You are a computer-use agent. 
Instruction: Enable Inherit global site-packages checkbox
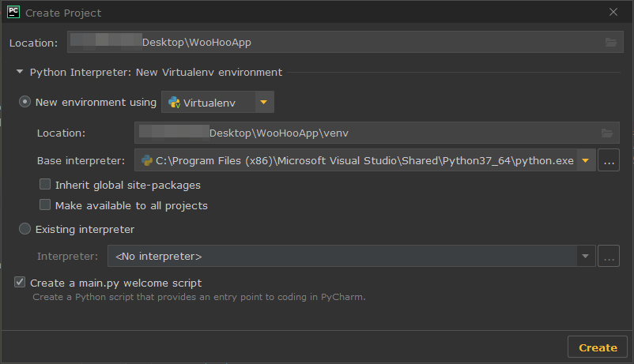pyautogui.click(x=45, y=184)
